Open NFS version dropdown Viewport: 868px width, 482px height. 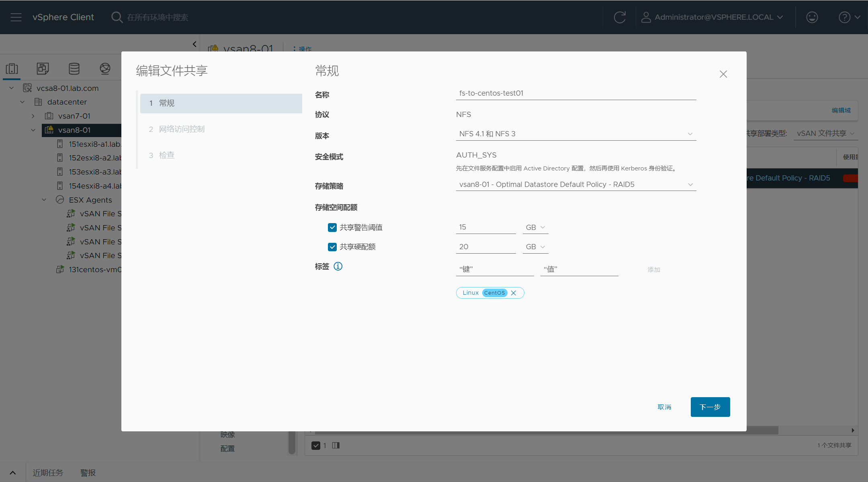[x=576, y=134]
